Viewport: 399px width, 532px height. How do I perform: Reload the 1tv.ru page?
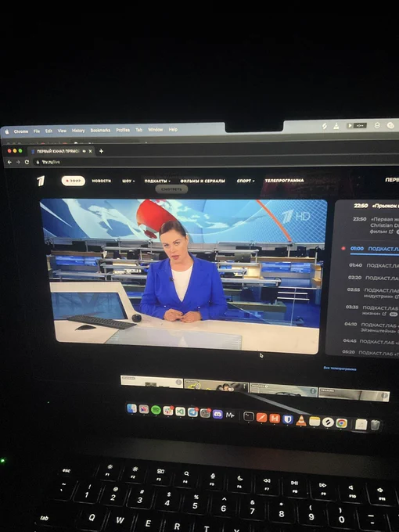(27, 162)
